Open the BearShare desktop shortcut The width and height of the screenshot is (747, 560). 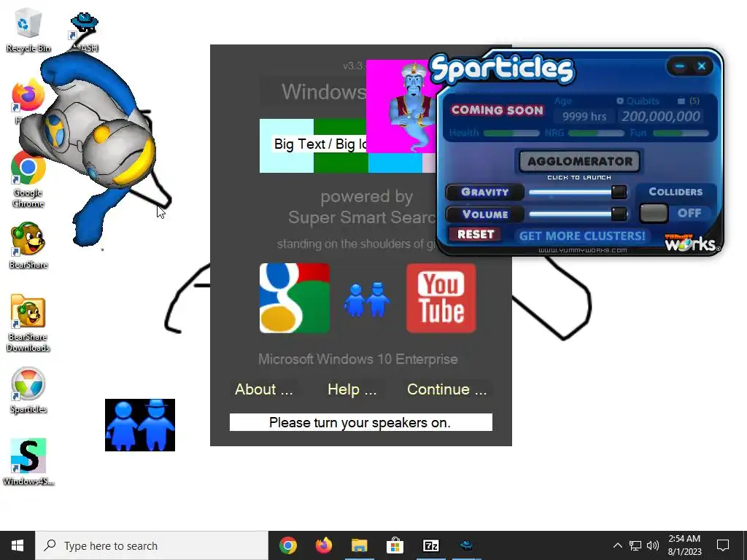click(28, 245)
